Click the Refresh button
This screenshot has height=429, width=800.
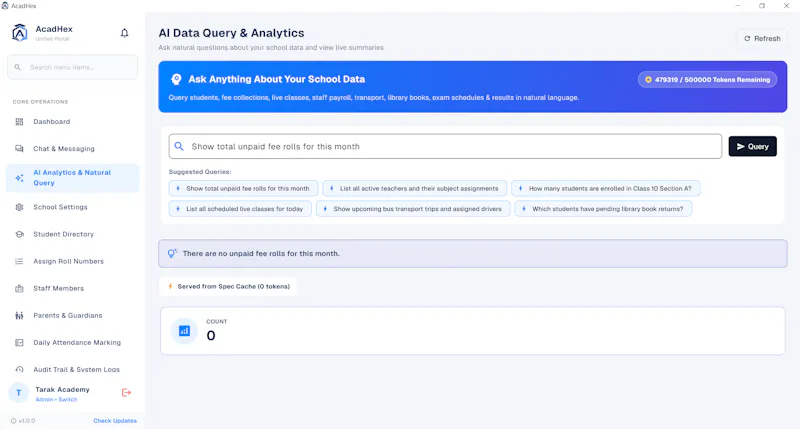(762, 39)
